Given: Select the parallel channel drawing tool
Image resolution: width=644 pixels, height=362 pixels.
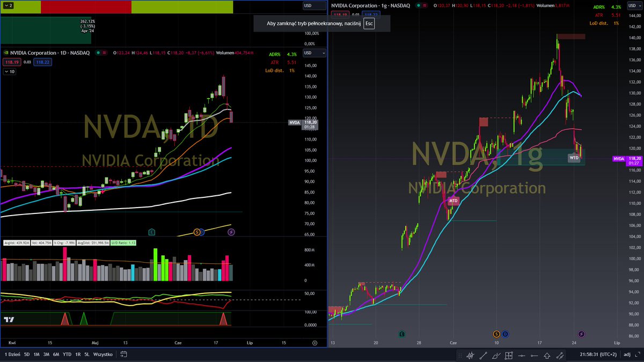Looking at the screenshot, I should coord(560,356).
